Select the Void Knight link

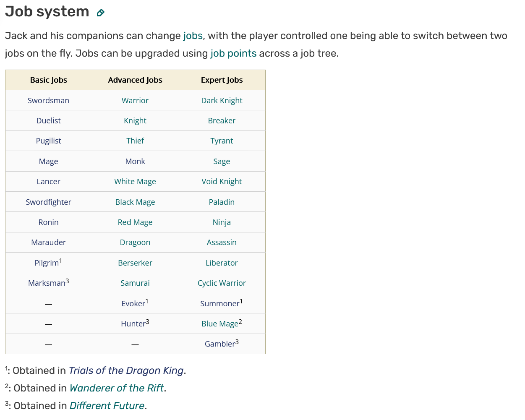point(222,181)
